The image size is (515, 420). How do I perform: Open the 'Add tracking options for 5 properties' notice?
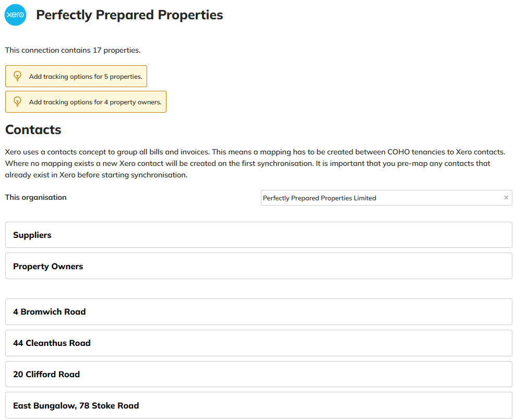point(85,77)
